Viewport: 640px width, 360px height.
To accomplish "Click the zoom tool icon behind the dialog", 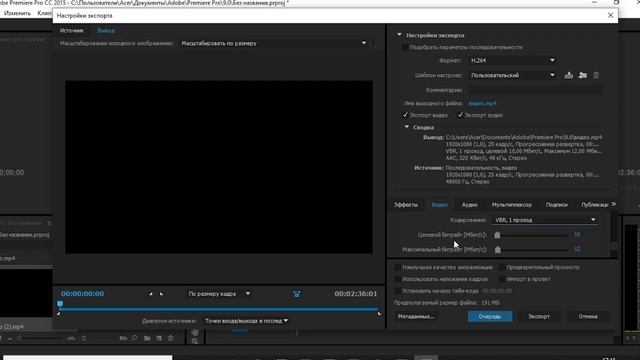I will point(195,341).
